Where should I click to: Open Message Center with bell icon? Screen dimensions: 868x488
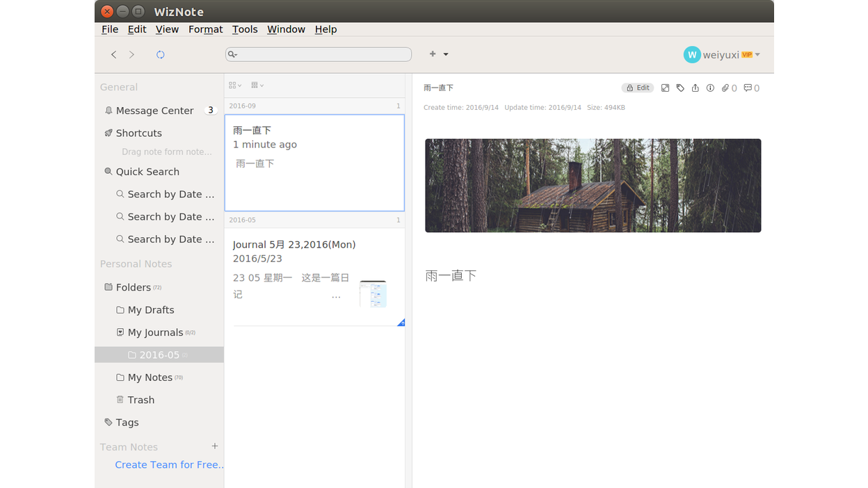[148, 110]
